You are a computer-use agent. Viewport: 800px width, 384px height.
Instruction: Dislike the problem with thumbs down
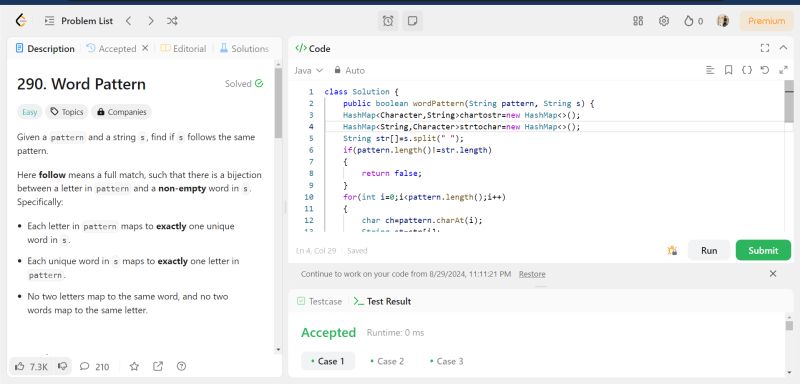63,366
